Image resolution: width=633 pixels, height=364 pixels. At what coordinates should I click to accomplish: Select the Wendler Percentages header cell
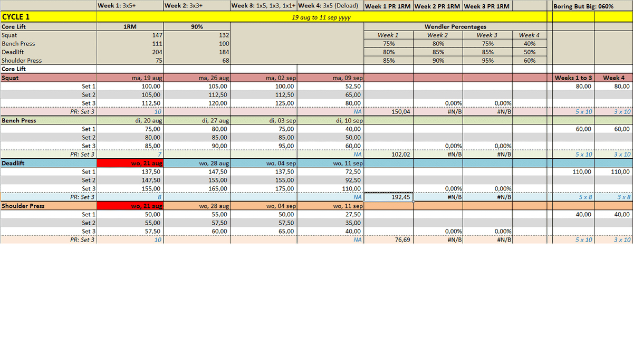[455, 26]
